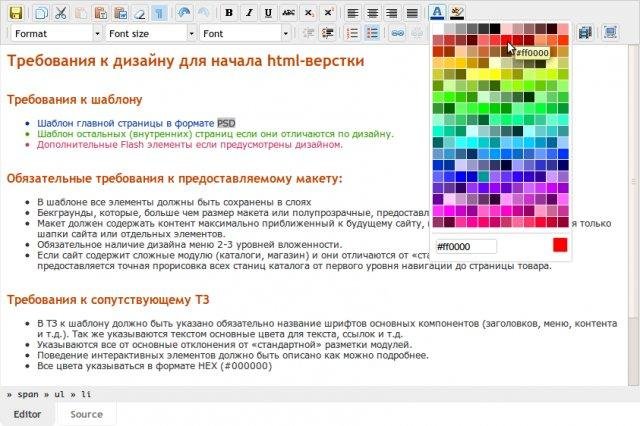Click the Font dropdown arrow

point(286,33)
